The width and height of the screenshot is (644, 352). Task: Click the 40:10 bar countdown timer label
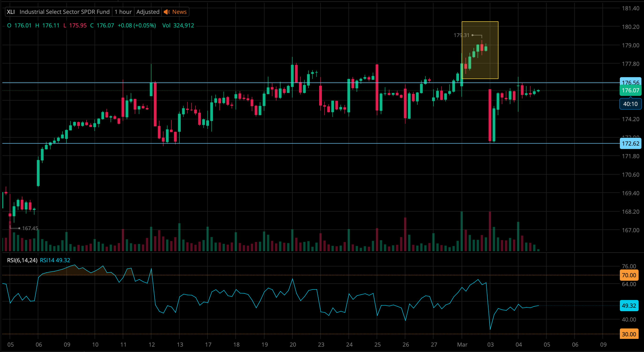coord(630,104)
